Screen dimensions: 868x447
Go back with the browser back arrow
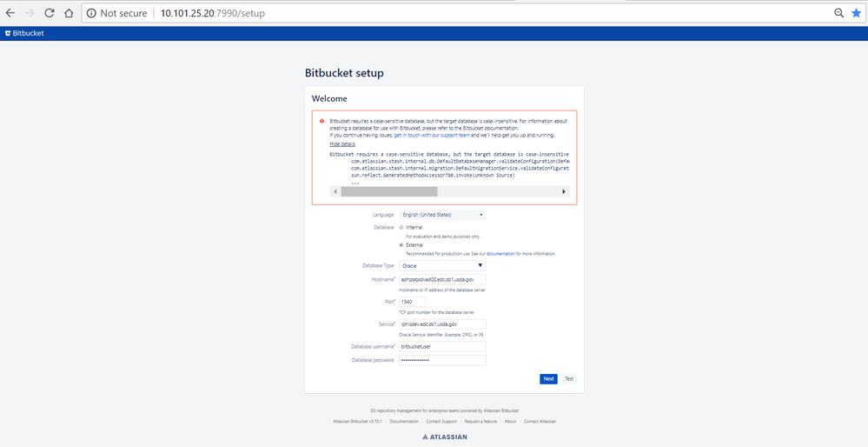(x=10, y=13)
